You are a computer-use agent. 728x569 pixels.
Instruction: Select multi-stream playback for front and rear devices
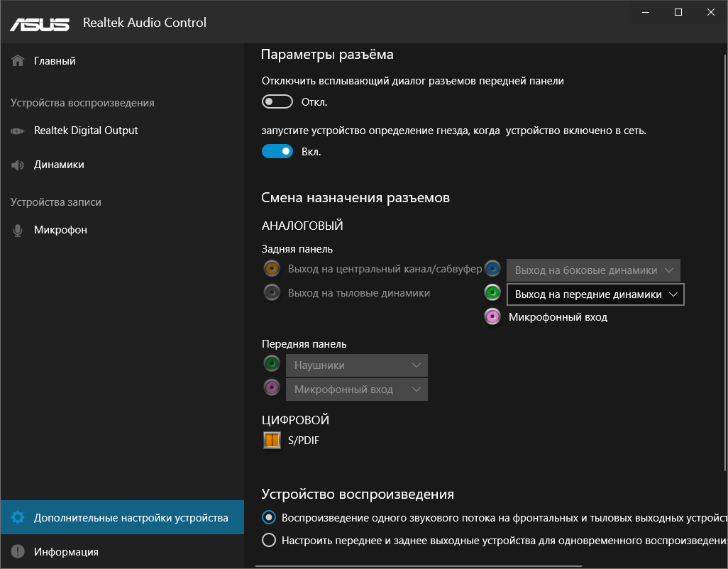(x=268, y=539)
